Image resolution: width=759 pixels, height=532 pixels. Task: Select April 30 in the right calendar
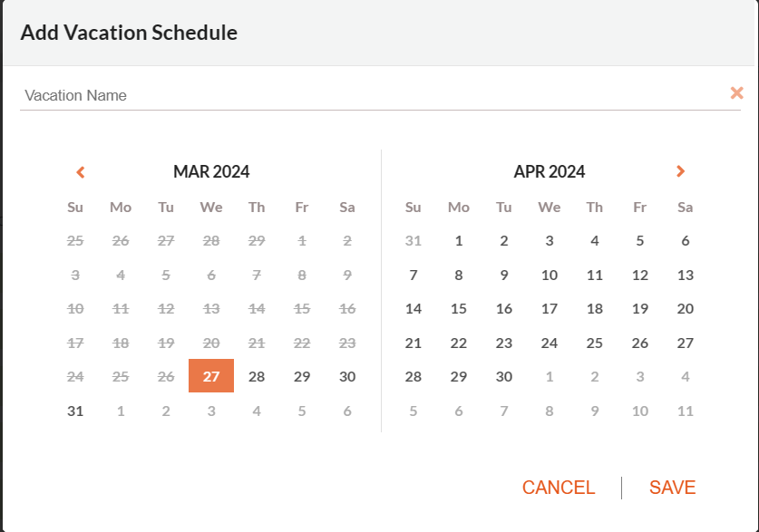click(504, 377)
